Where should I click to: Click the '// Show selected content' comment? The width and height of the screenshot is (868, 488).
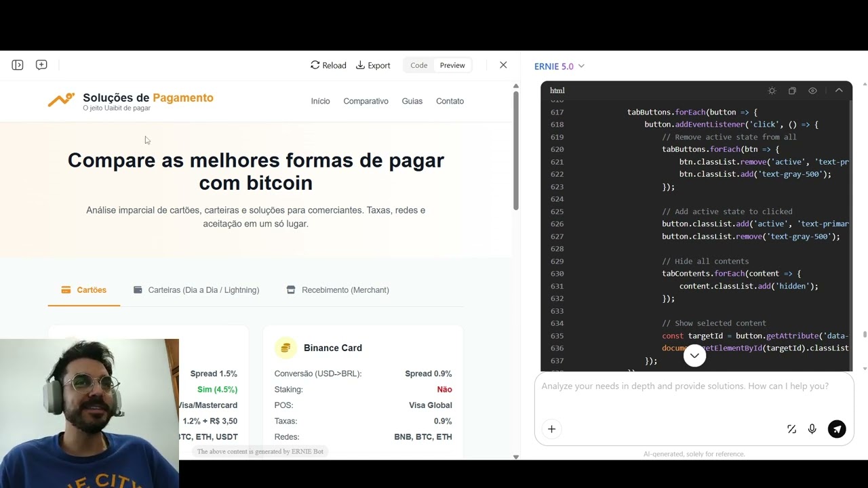coord(714,323)
